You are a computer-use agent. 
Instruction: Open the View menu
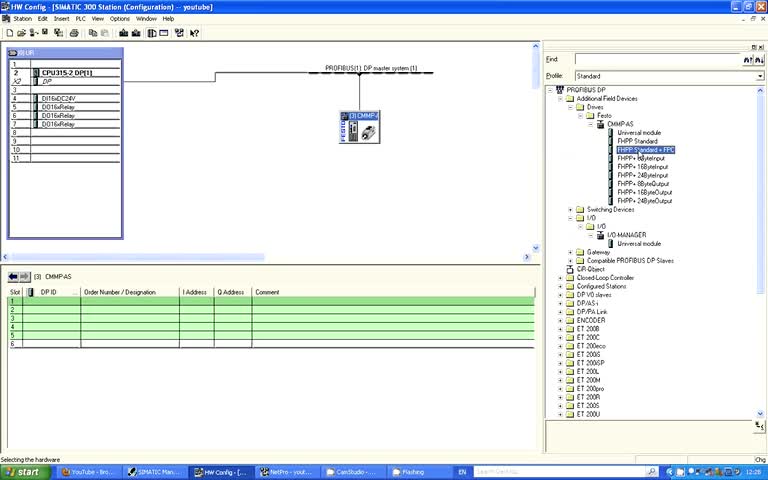(98, 19)
